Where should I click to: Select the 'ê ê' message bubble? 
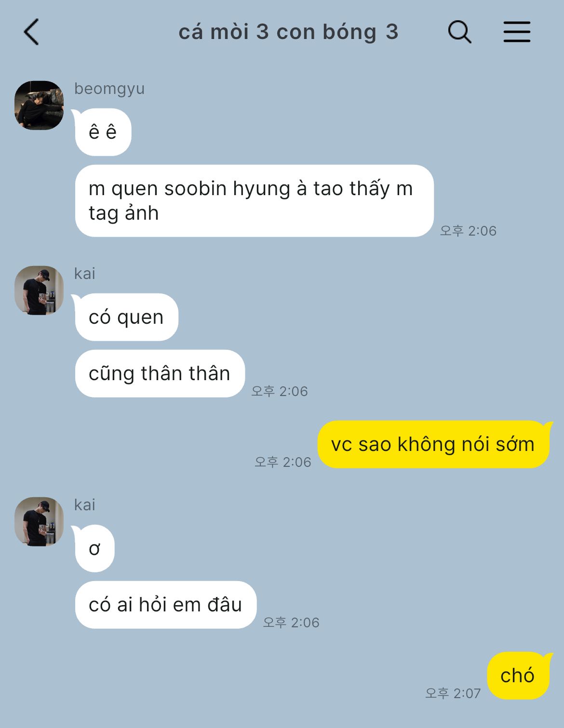coord(103,132)
